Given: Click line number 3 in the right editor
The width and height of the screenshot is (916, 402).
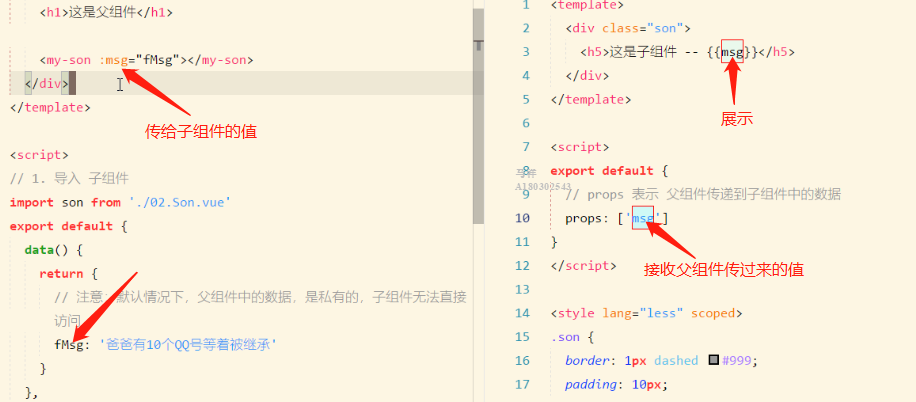Looking at the screenshot, I should click(x=526, y=52).
